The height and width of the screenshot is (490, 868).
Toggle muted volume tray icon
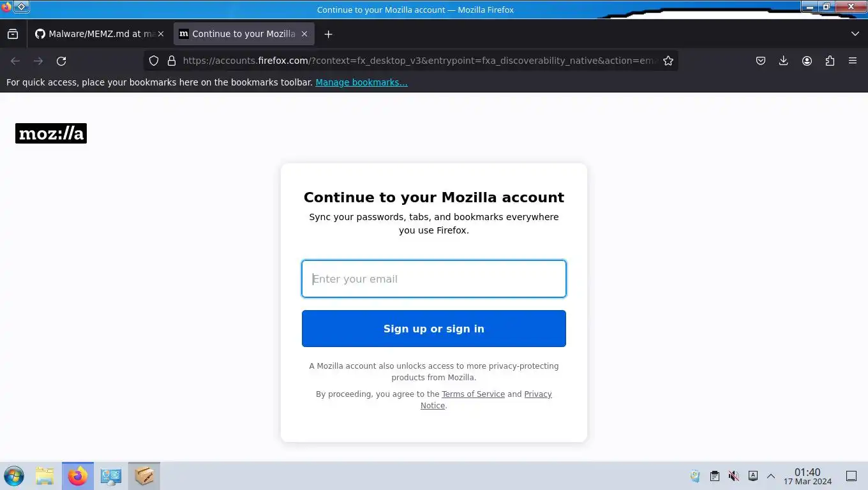734,476
